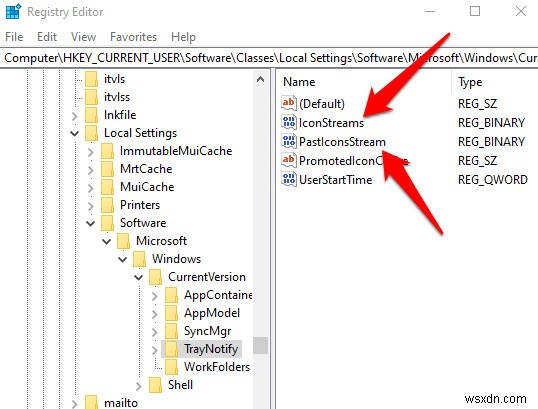Expand the mailto key
This screenshot has width=538, height=409.
point(75,404)
